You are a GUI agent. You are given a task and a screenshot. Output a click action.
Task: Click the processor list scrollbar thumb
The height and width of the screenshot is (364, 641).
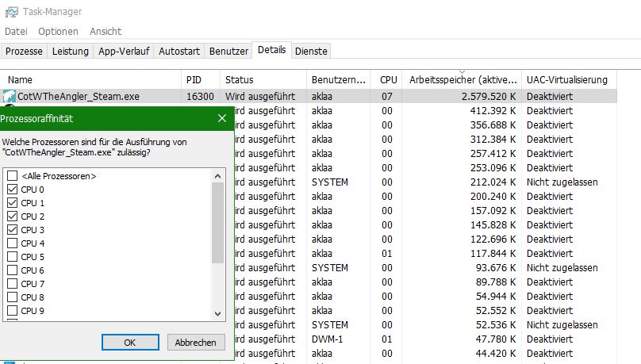tap(218, 223)
